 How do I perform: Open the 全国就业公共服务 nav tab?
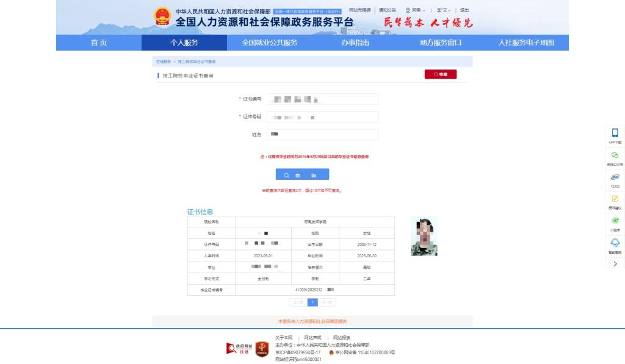(269, 43)
